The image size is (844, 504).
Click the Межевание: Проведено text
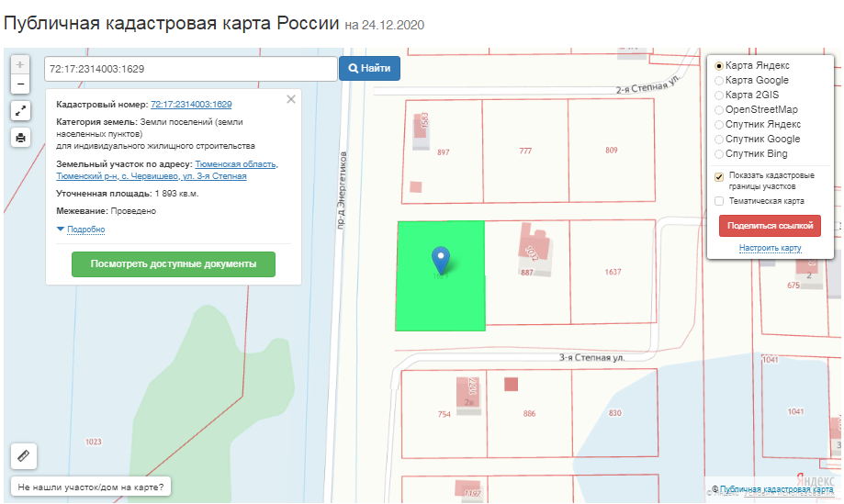(x=106, y=211)
